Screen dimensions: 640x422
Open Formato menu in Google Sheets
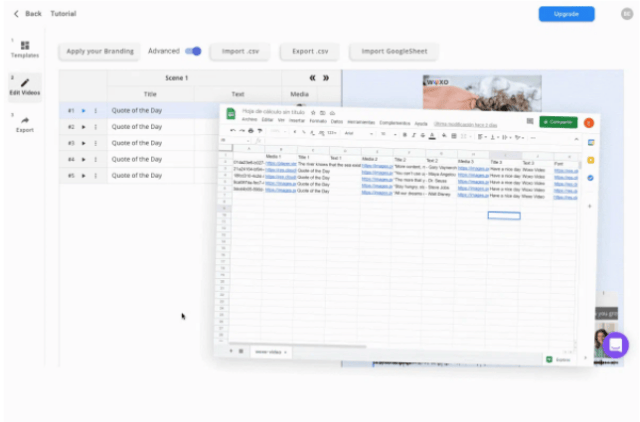318,121
